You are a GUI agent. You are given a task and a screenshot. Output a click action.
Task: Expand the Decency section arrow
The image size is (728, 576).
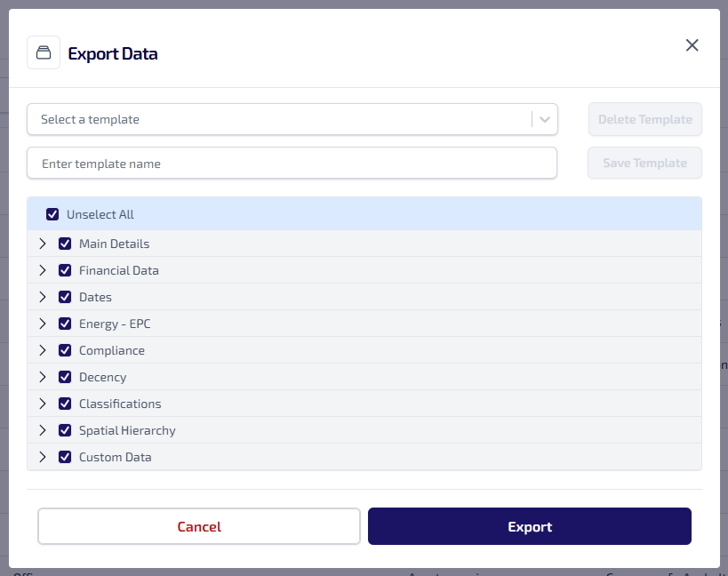coord(42,377)
